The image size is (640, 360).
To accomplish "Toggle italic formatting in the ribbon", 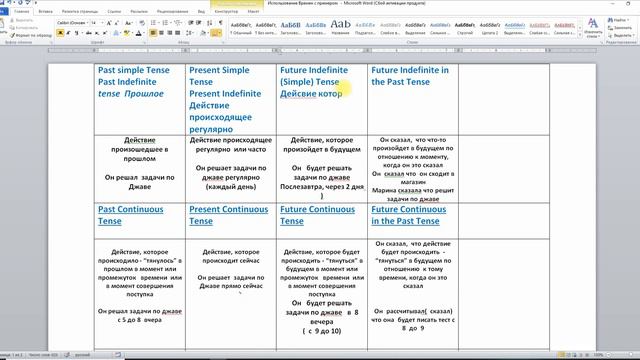I will pos(68,33).
